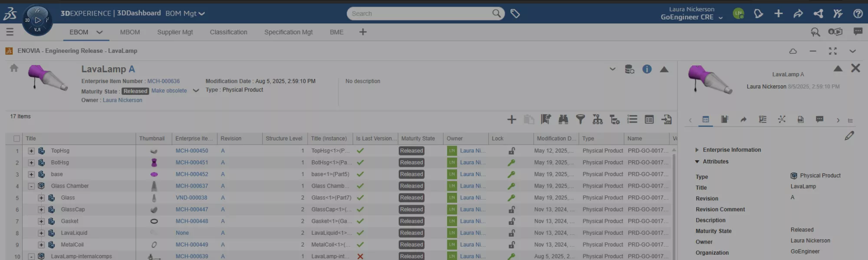Open the structure settings gear icon
Screen dimensions: 868x260
point(615,120)
